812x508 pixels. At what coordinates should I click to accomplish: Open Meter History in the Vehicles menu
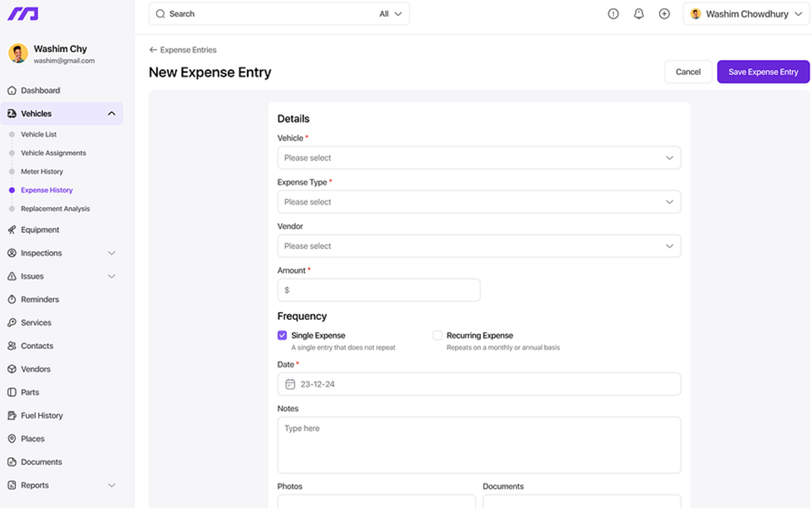click(43, 171)
